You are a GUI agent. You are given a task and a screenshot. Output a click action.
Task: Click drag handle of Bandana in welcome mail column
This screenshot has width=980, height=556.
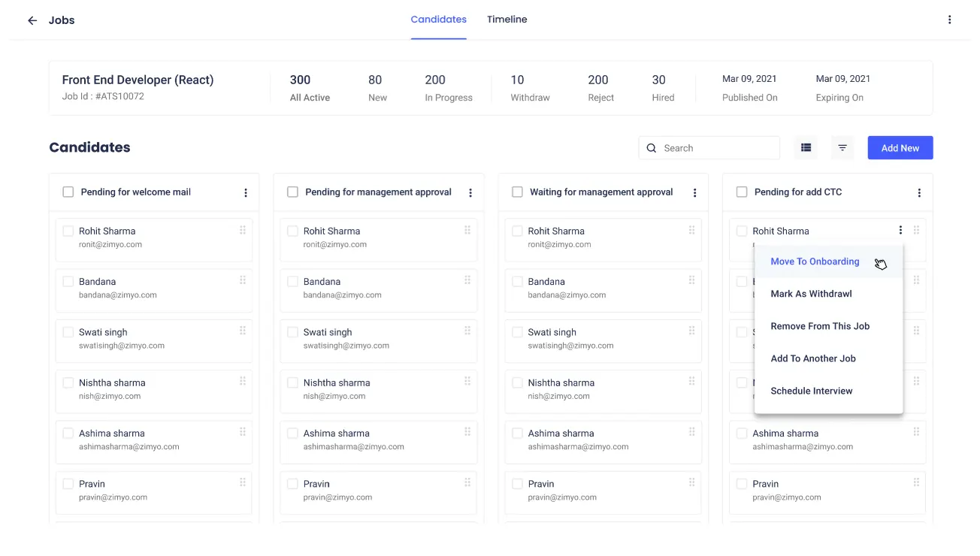(243, 280)
